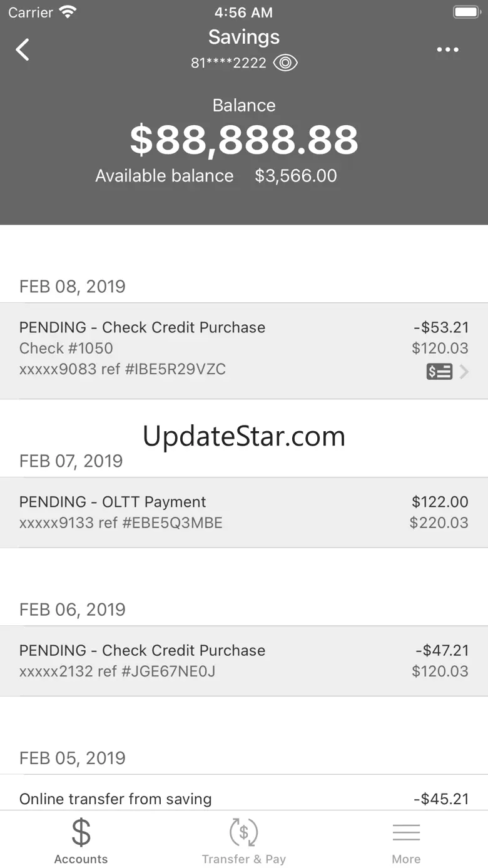
Task: Open Feb 06 Check Credit Purchase transaction
Action: coord(244,661)
